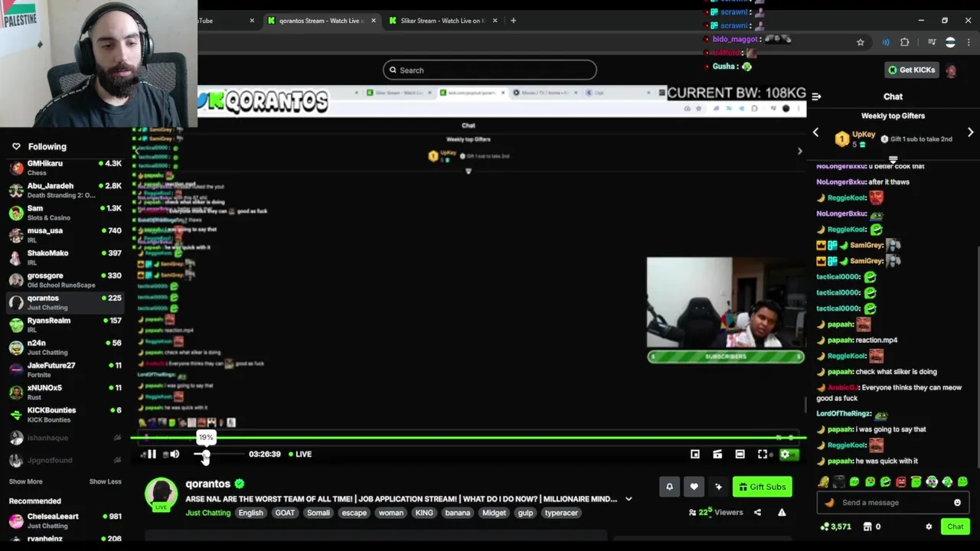Insert the banana quick emote
The image size is (980, 551).
824,482
